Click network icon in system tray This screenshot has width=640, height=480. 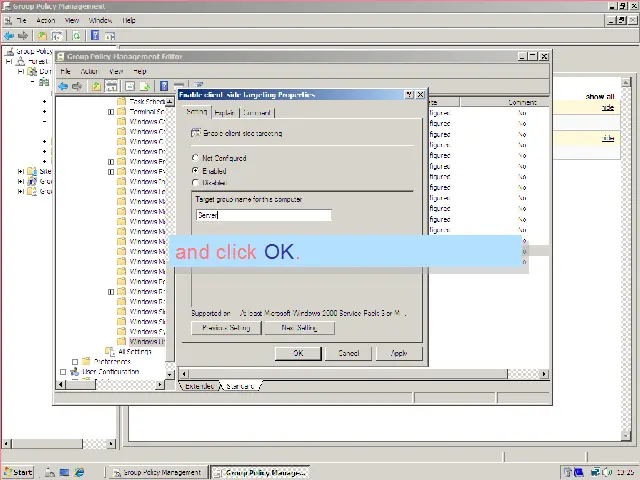596,472
